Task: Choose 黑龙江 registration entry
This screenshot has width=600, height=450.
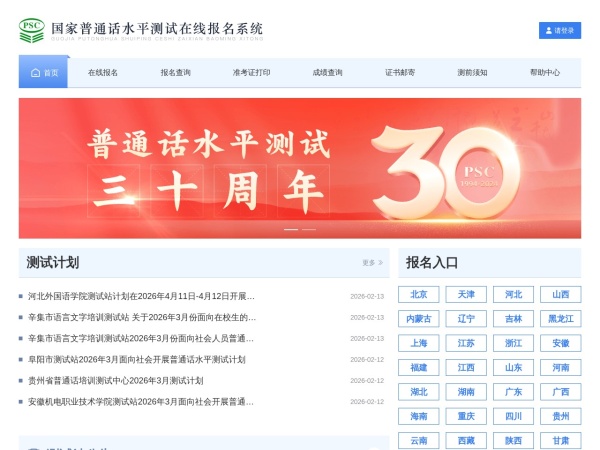Action: click(560, 319)
